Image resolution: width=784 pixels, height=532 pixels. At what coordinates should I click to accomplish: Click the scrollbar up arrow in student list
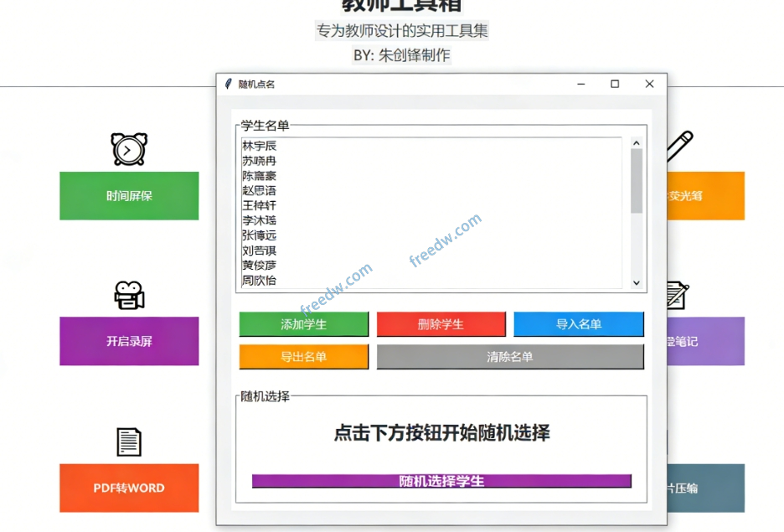pyautogui.click(x=637, y=142)
